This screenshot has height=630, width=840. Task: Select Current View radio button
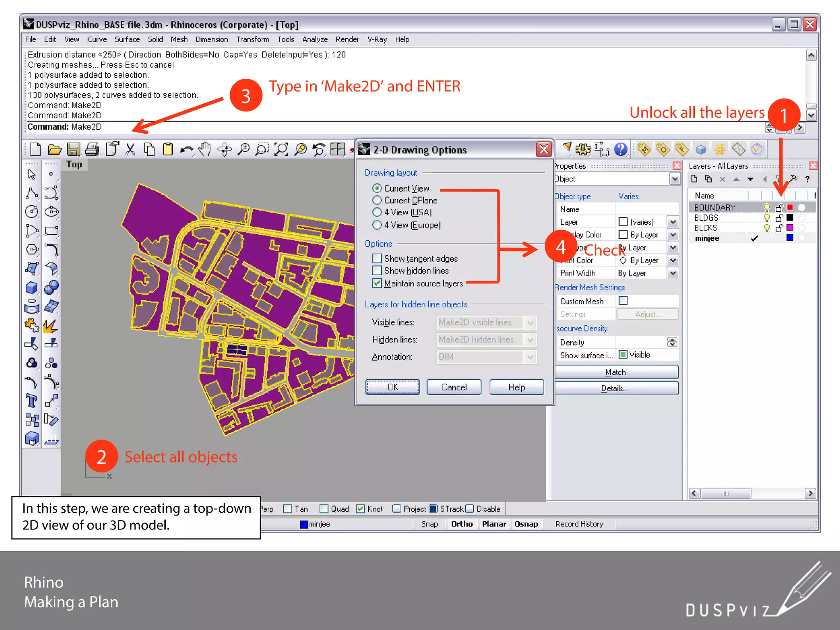click(x=377, y=188)
